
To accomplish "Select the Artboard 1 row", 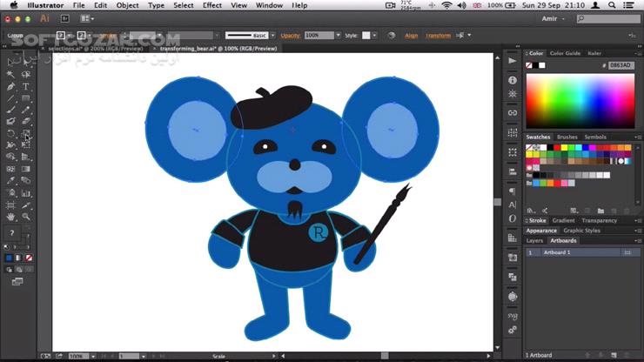I will tap(581, 252).
